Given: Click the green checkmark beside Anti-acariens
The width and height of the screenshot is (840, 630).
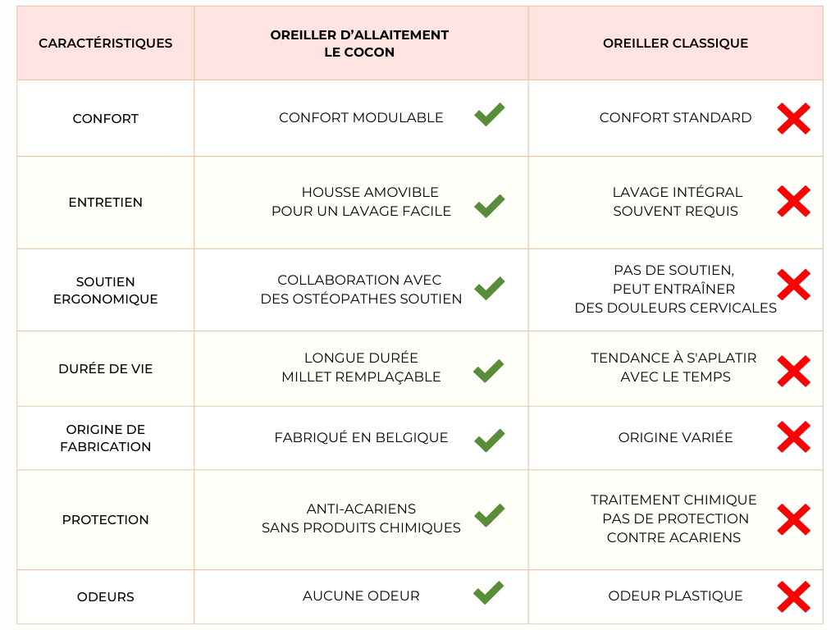Looking at the screenshot, I should click(x=489, y=514).
